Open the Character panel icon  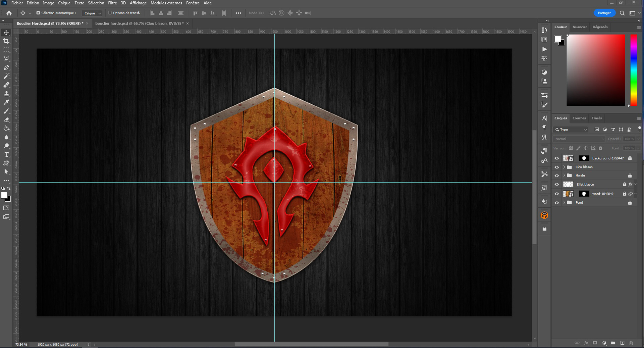(544, 118)
